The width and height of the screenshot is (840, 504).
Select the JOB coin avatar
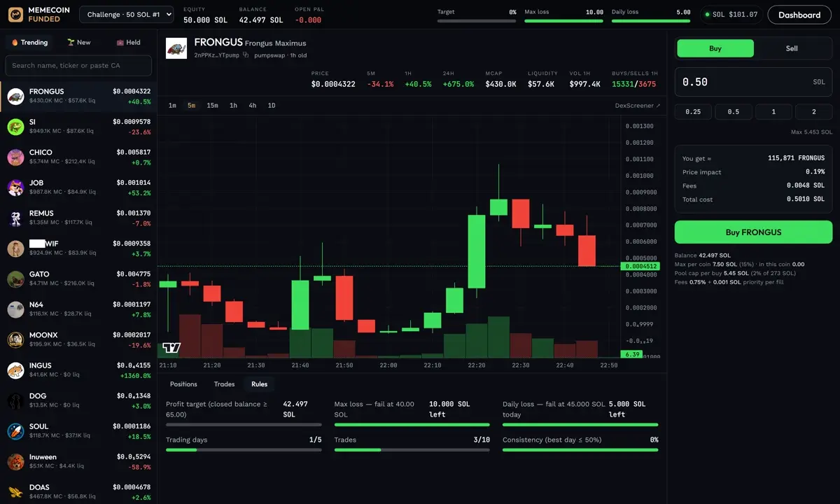pos(15,188)
